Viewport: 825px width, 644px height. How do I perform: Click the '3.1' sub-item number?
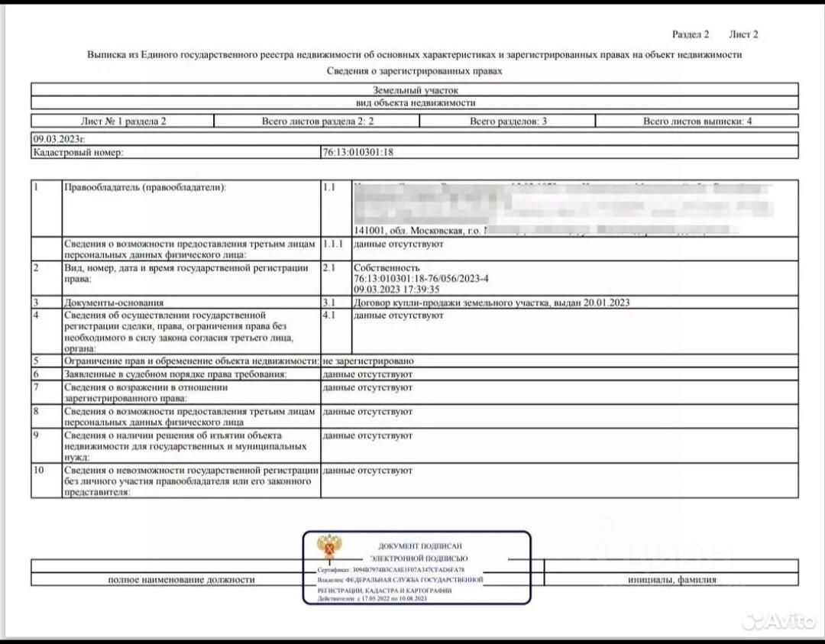[x=328, y=303]
